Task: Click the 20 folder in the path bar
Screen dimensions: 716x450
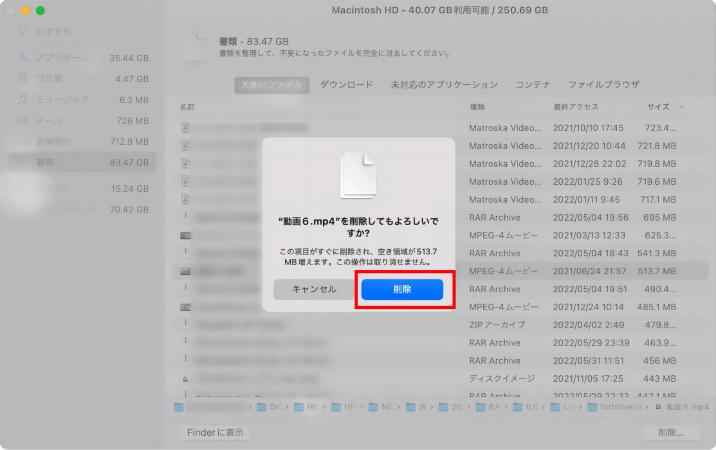Action: 450,407
